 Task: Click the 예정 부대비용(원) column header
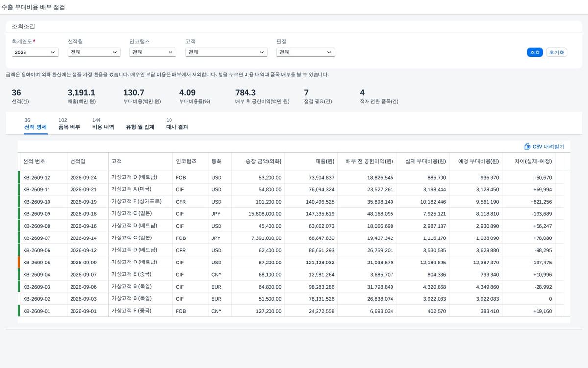[x=475, y=161]
